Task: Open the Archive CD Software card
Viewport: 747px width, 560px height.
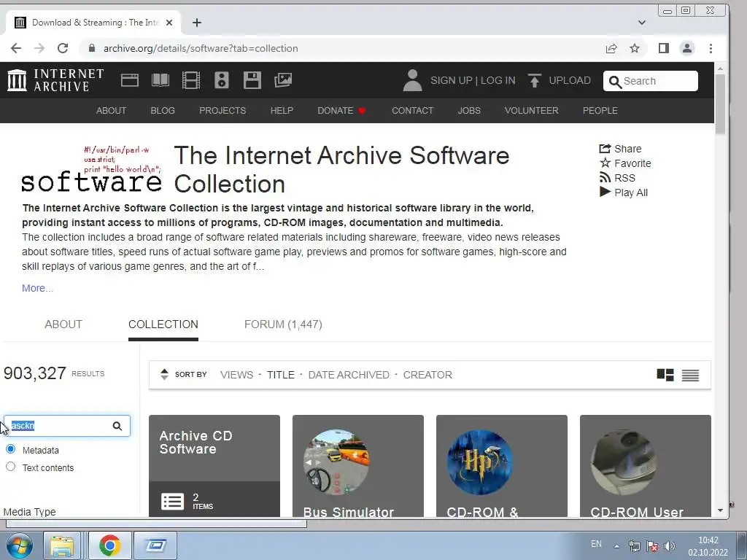Action: [214, 466]
